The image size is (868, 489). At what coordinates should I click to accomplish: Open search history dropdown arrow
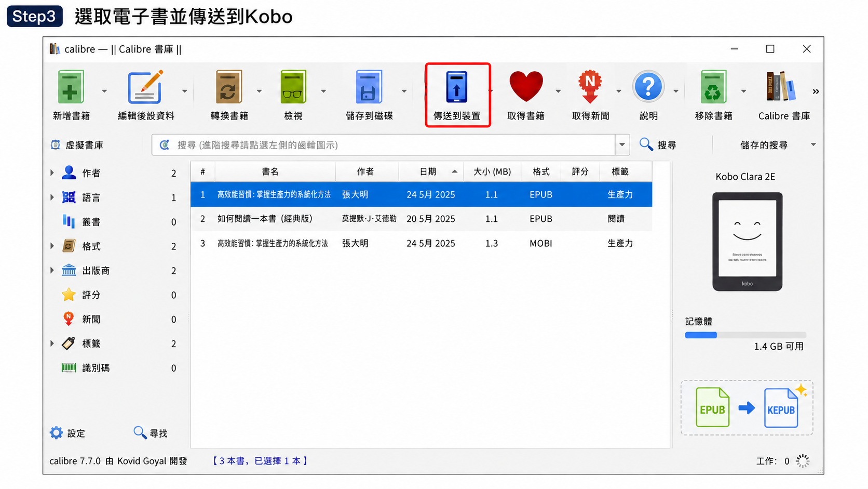622,145
